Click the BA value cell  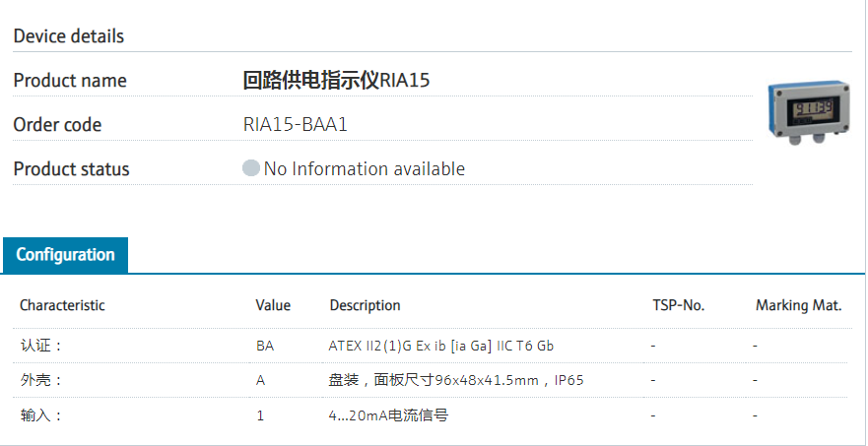pyautogui.click(x=265, y=346)
